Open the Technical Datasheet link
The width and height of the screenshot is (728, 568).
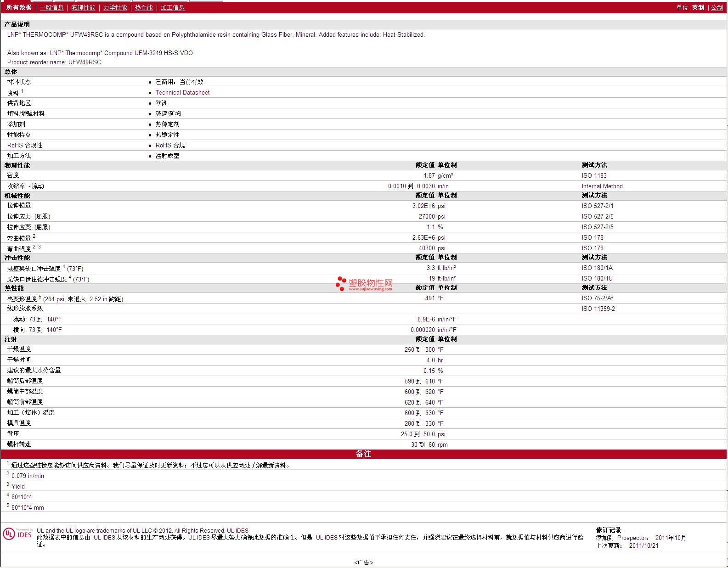pos(182,93)
